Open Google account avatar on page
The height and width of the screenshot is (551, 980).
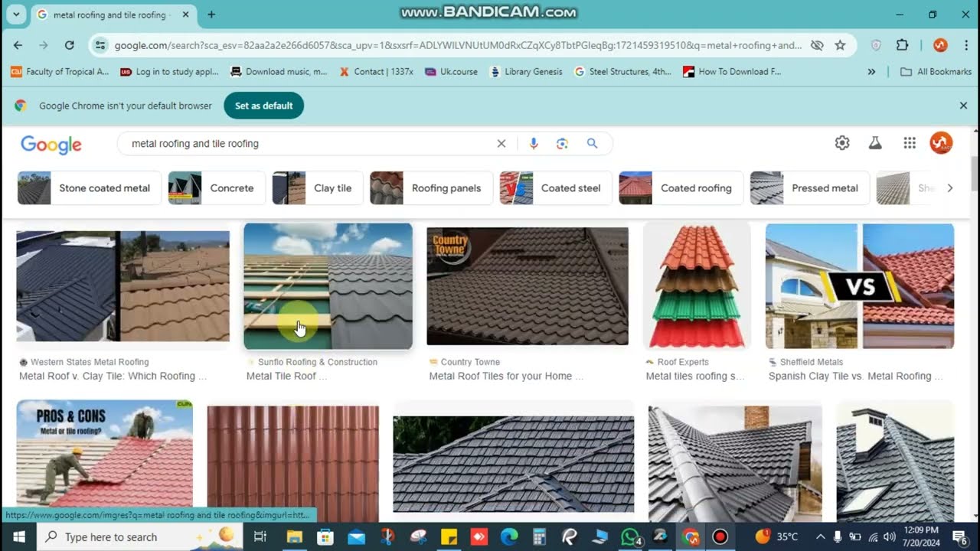tap(941, 143)
